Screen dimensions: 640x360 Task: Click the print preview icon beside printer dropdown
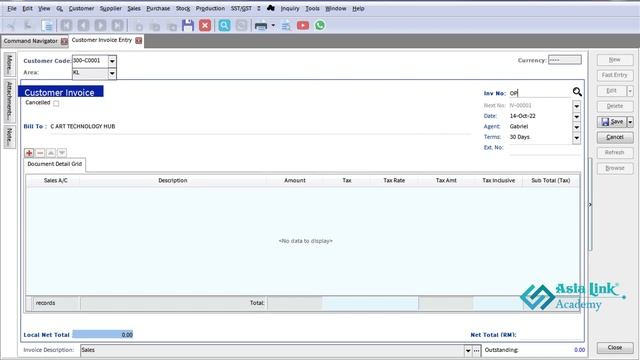click(x=286, y=26)
